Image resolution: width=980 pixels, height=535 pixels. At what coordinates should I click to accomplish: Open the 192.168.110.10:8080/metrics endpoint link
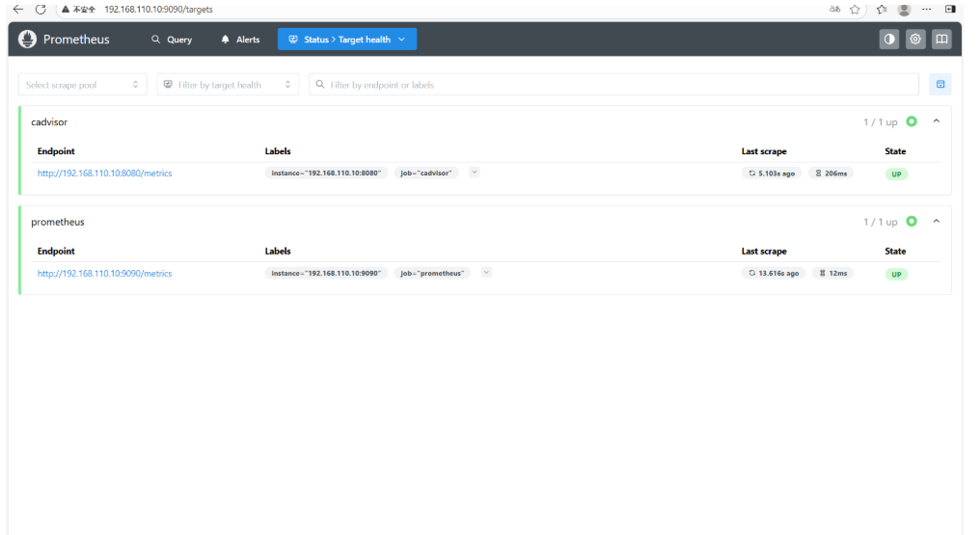[x=104, y=174]
